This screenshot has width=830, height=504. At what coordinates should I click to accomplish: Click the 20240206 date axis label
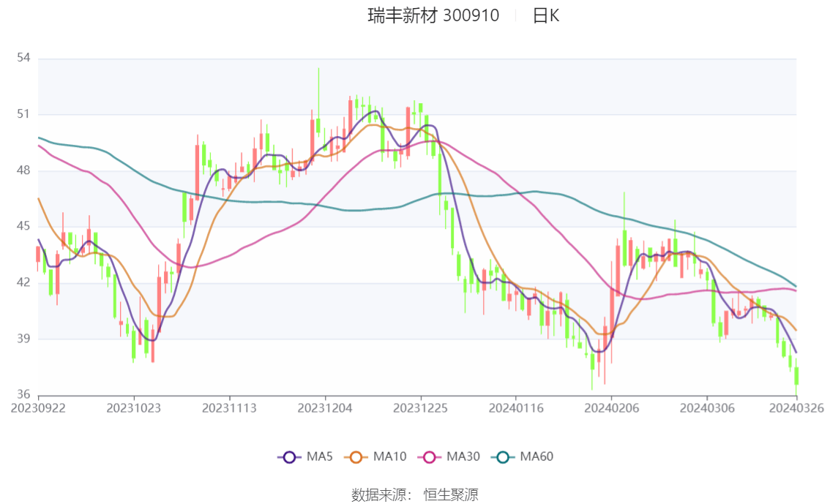coord(611,408)
